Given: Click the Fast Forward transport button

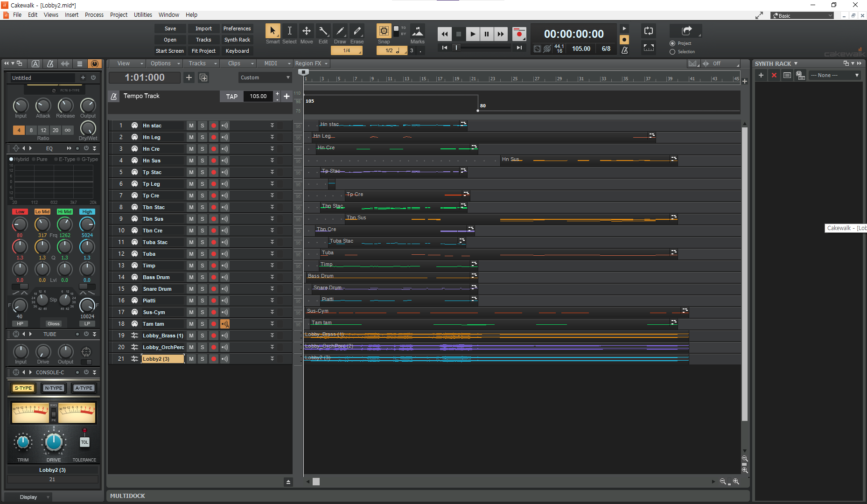Looking at the screenshot, I should pos(500,34).
